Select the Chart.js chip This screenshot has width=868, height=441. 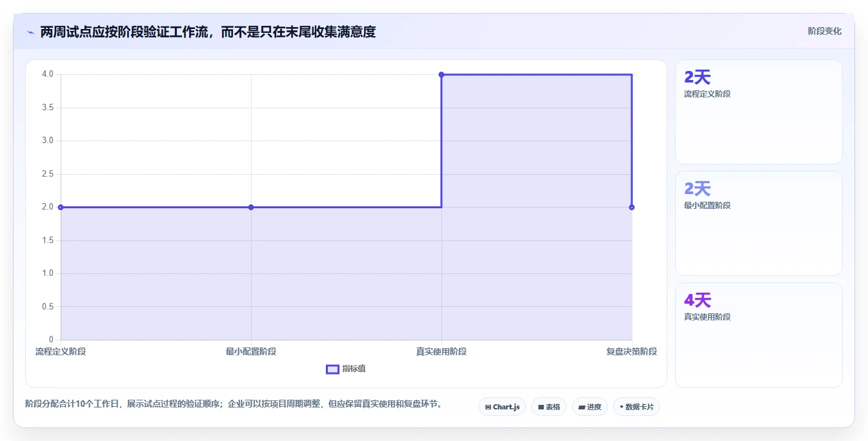pos(502,407)
